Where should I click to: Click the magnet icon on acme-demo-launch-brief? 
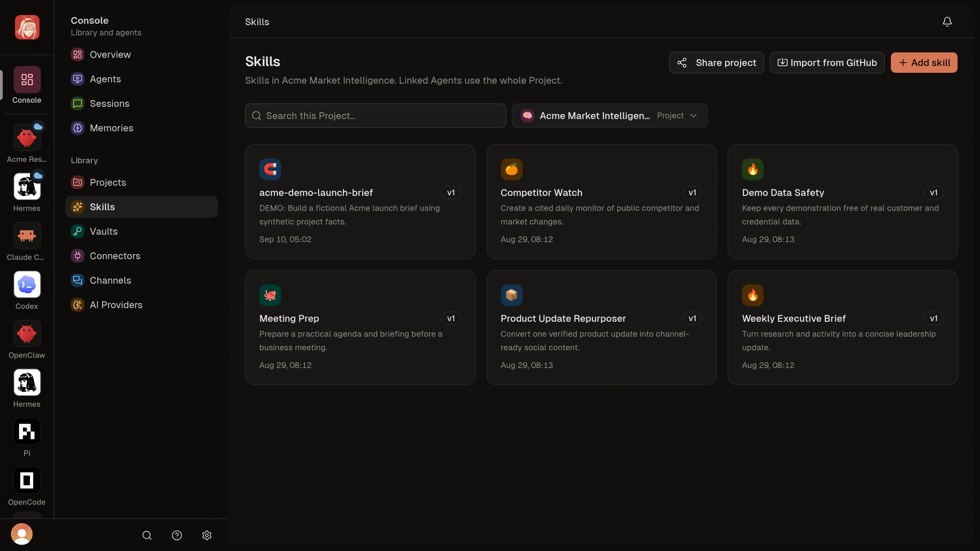tap(270, 169)
